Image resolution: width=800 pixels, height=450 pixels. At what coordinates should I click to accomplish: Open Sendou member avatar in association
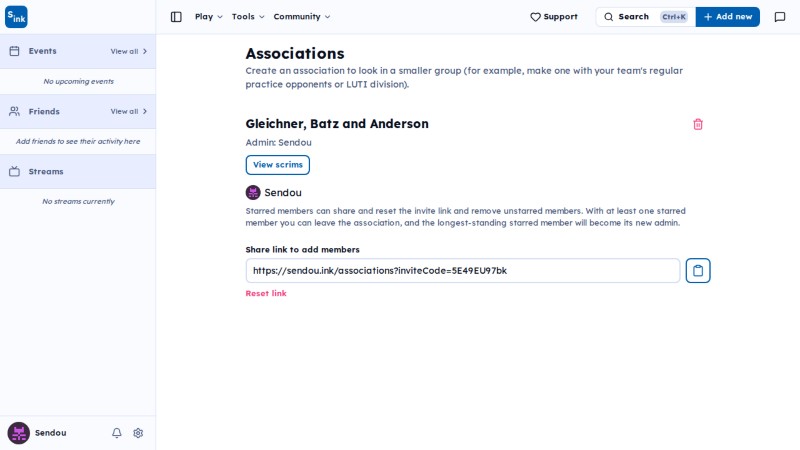(x=253, y=192)
